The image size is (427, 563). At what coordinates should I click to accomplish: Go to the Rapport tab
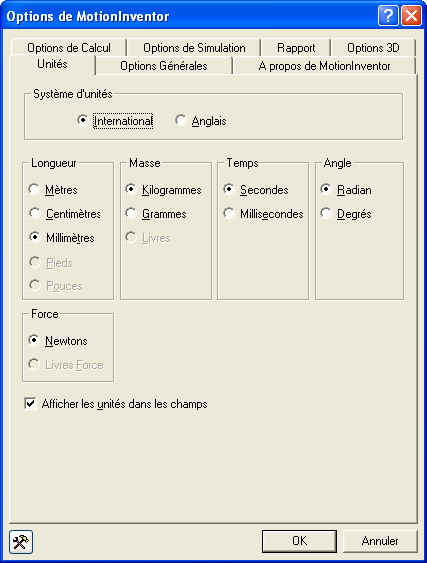[x=296, y=48]
